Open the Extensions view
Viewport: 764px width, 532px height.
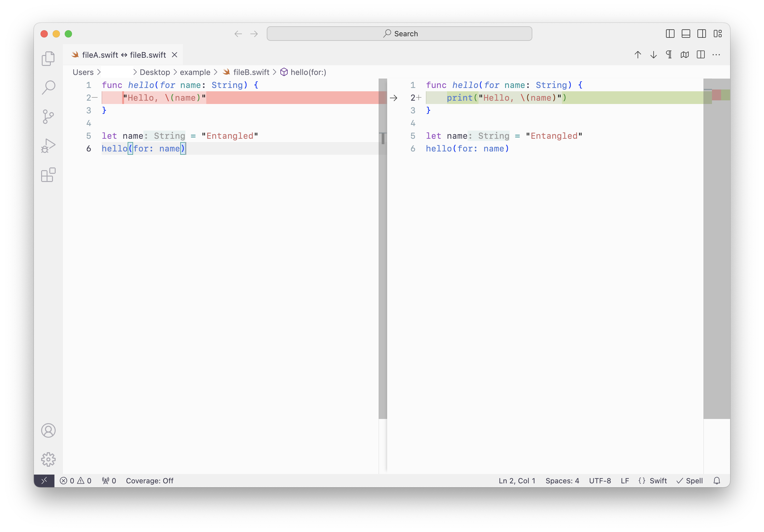(x=48, y=175)
